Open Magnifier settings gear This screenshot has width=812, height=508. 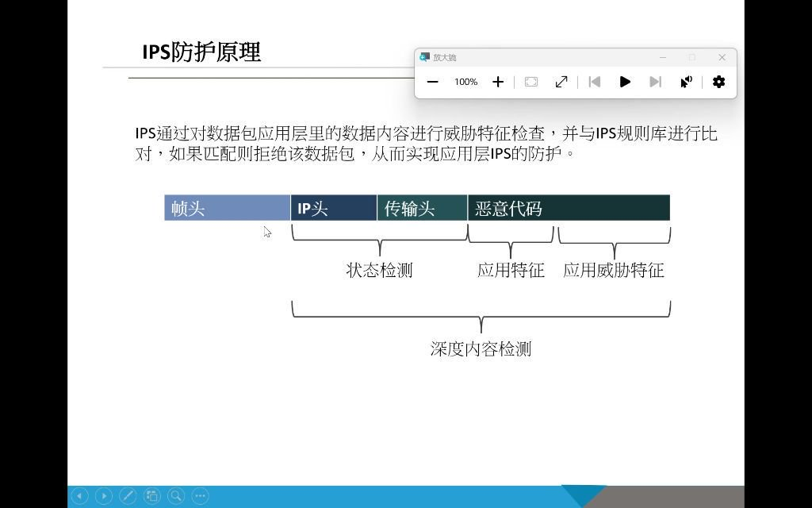tap(718, 82)
